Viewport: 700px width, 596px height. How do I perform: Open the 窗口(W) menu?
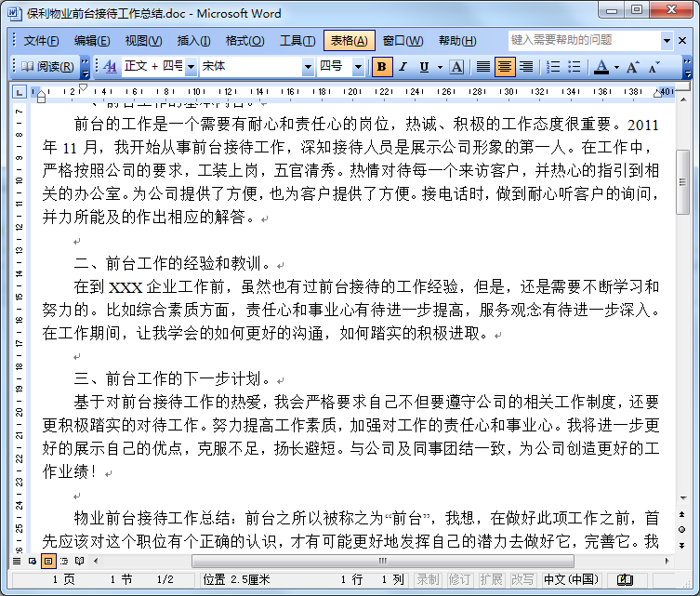point(403,41)
